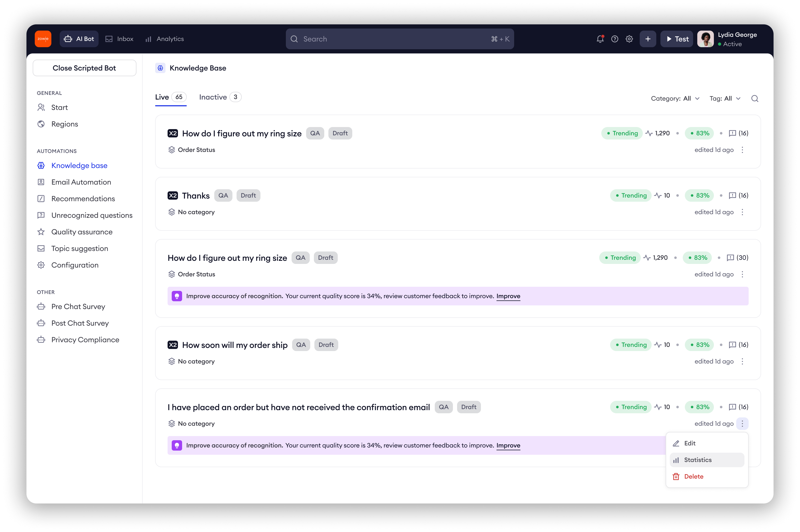Choose Delete in the context menu
Viewport: 800px width, 532px height.
pyautogui.click(x=693, y=477)
